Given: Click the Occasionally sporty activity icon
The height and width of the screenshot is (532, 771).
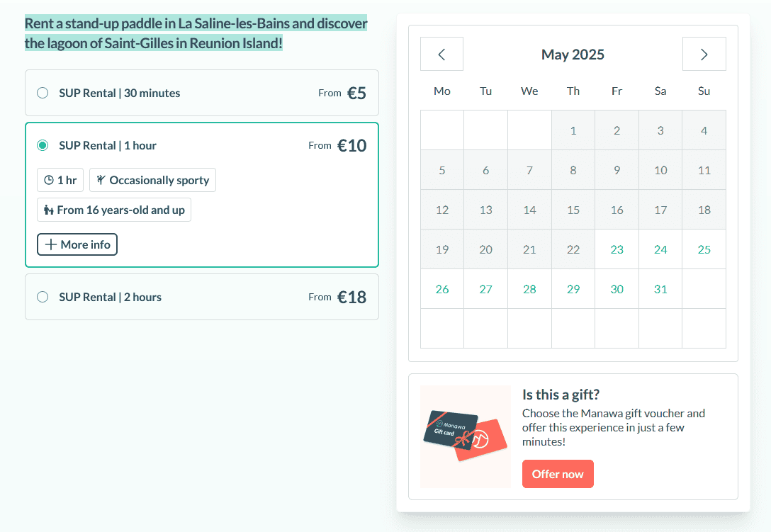Looking at the screenshot, I should pos(101,181).
